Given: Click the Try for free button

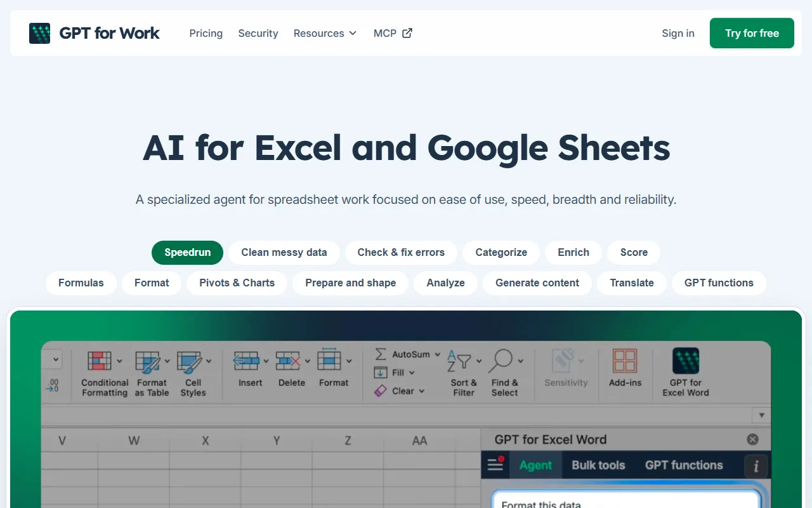Looking at the screenshot, I should tap(752, 33).
